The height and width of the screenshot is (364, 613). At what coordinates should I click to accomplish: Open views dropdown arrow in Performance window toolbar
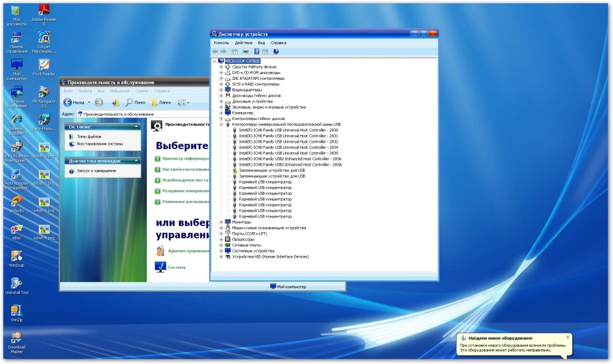pyautogui.click(x=188, y=102)
